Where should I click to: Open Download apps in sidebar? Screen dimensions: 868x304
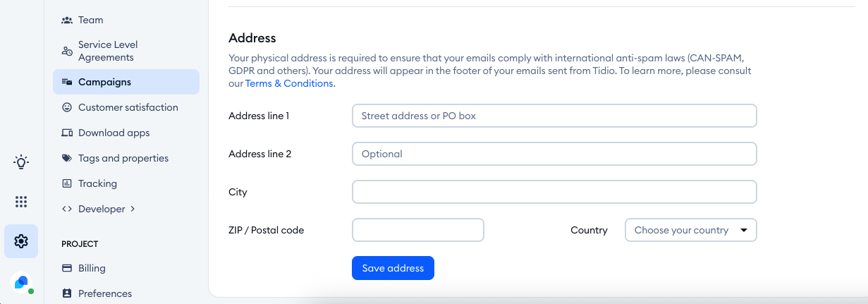click(114, 133)
